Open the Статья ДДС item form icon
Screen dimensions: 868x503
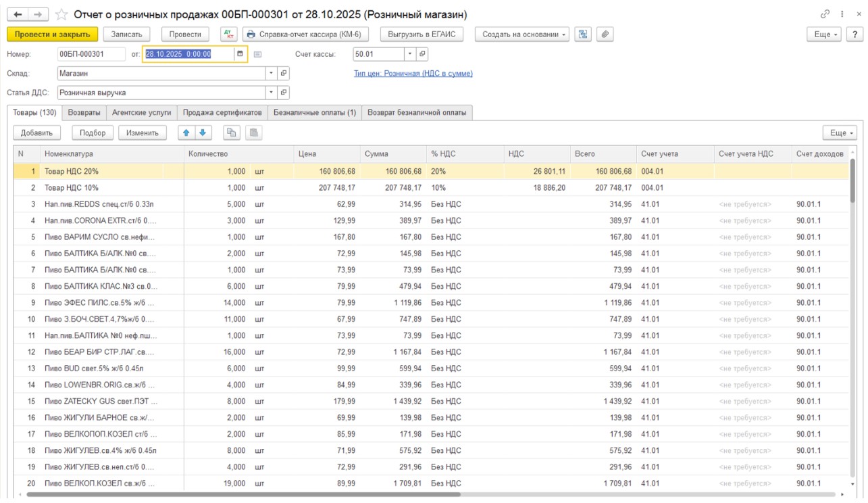coord(284,92)
